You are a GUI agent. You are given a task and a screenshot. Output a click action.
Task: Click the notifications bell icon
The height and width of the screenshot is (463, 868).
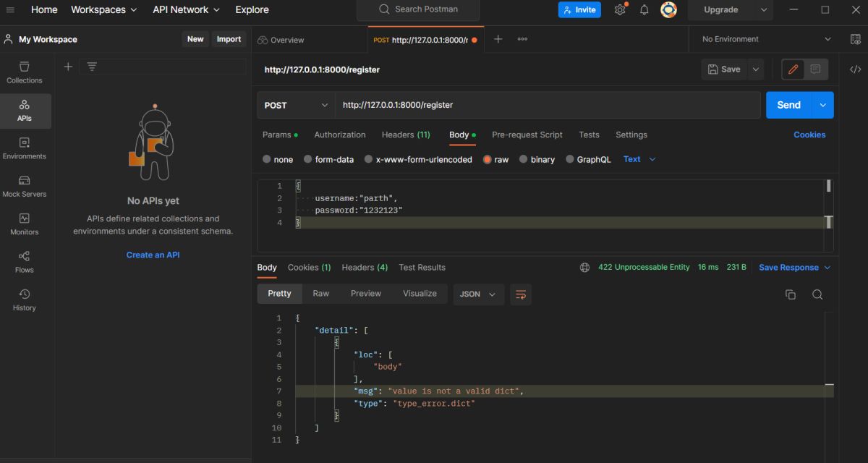644,10
